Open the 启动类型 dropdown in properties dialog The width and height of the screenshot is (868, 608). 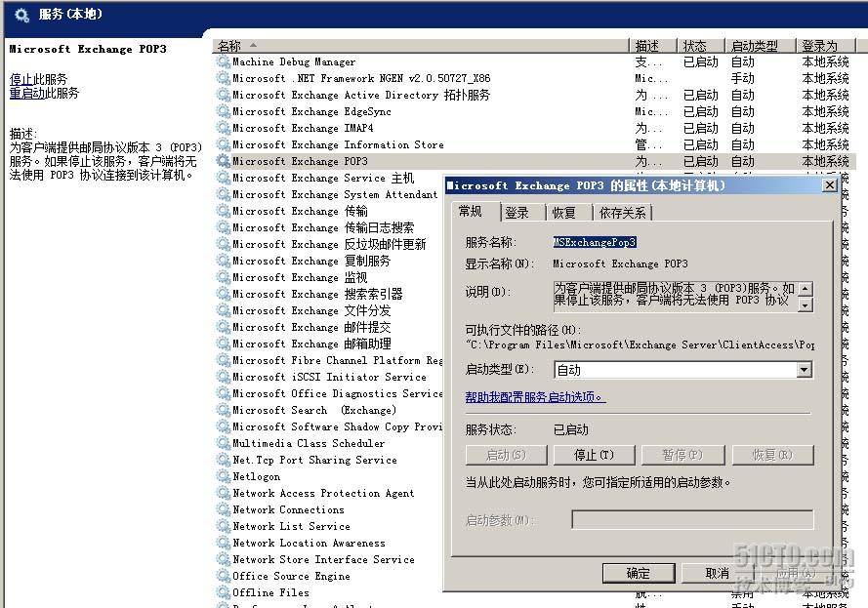click(805, 370)
